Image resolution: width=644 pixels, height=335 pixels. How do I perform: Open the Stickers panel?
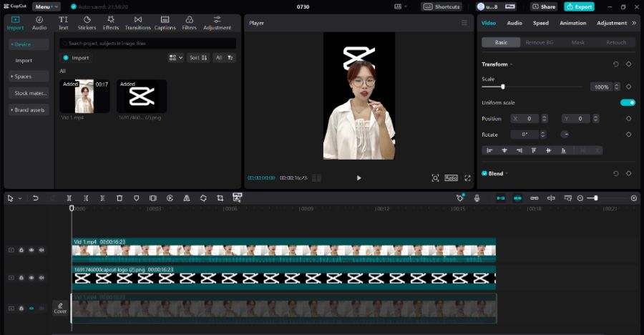[x=87, y=24]
